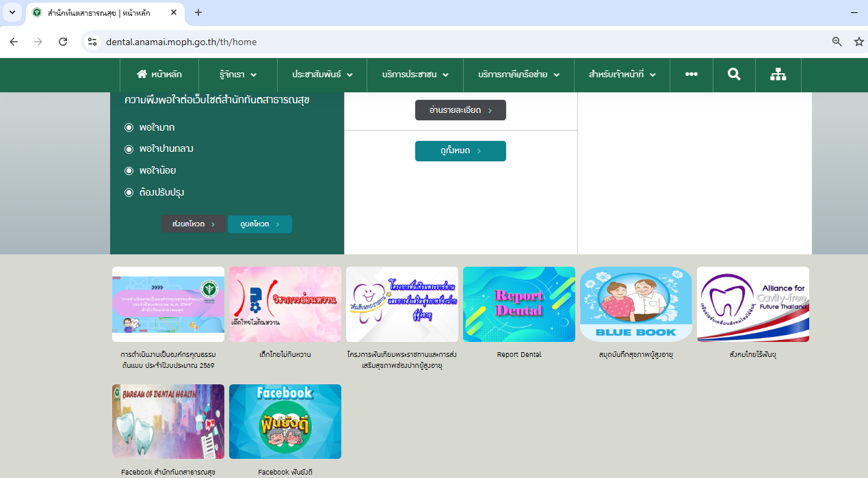Screen dimensions: 868x478
Task: Open the browser zoom magnifier icon
Action: click(x=837, y=42)
